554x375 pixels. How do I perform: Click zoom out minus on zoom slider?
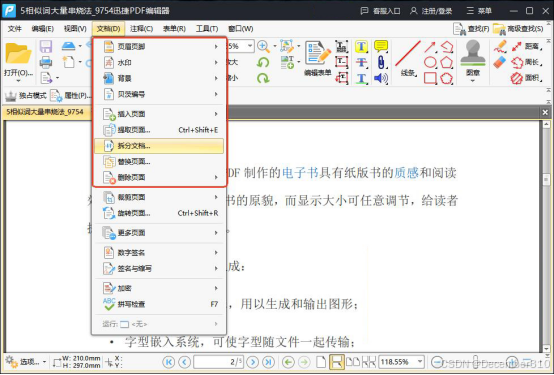(x=437, y=362)
